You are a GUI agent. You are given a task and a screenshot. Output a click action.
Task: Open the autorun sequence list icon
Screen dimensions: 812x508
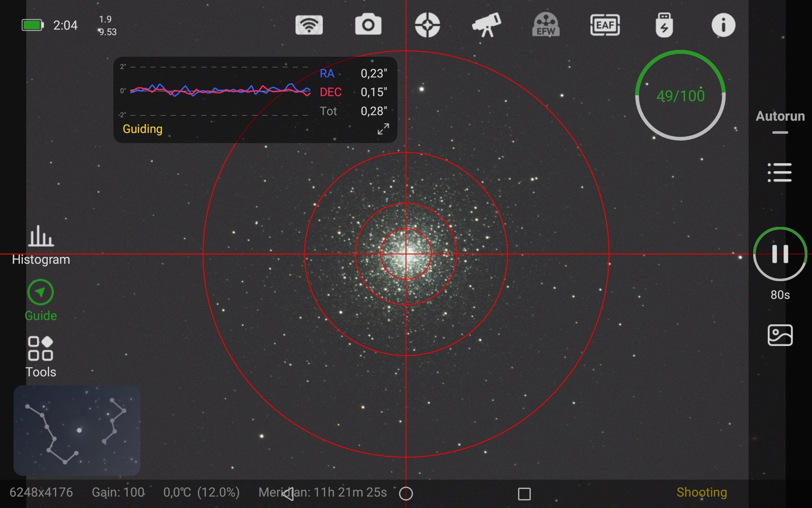point(780,173)
